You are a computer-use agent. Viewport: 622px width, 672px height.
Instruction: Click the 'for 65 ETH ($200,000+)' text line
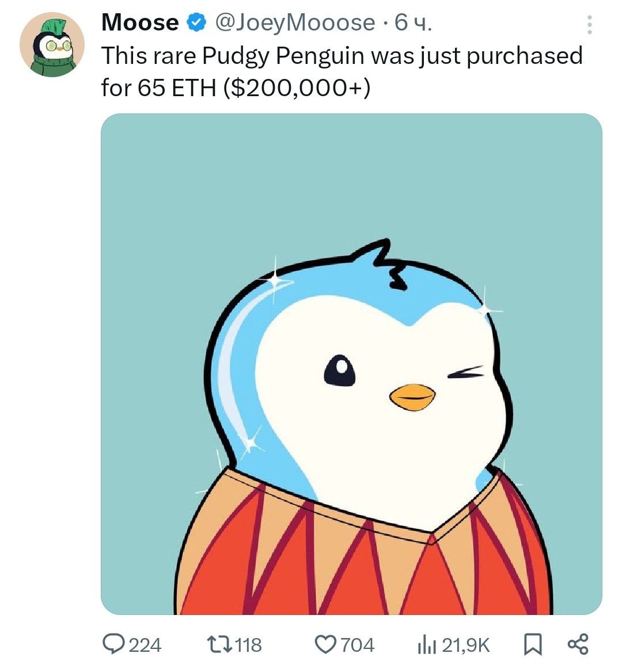pos(236,88)
